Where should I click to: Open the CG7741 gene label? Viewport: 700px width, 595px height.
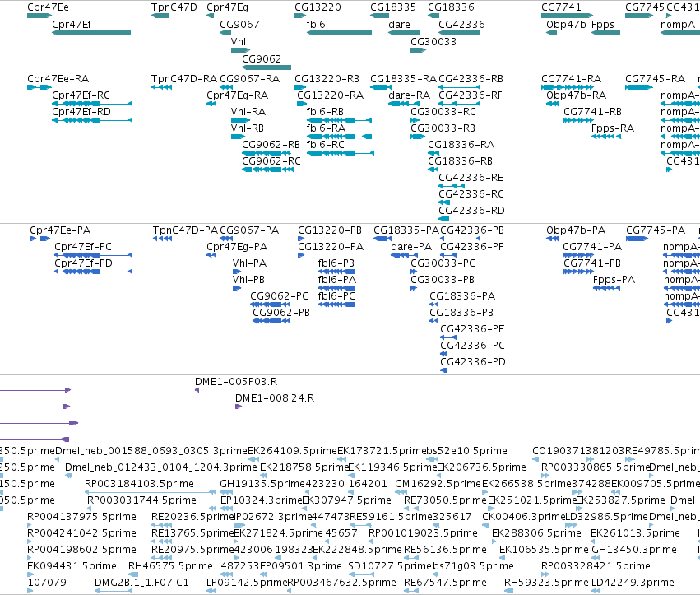click(561, 7)
